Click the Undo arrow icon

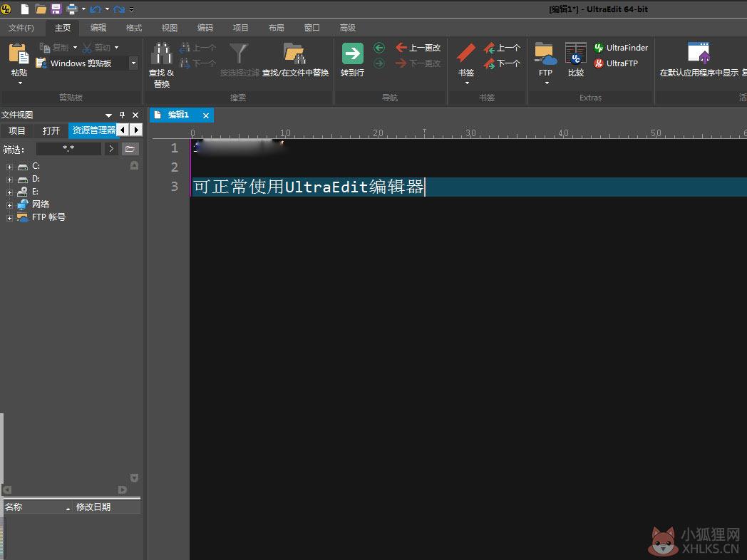point(96,9)
